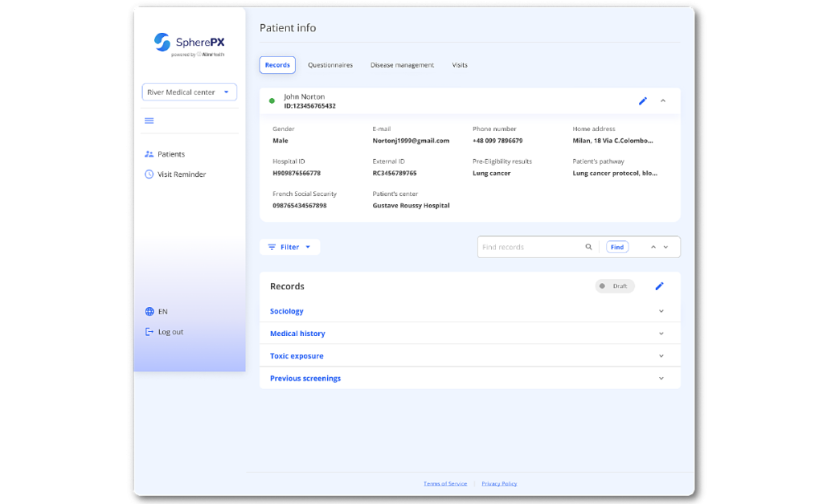Switch to the Disease management tab
This screenshot has width=823, height=504.
click(402, 65)
